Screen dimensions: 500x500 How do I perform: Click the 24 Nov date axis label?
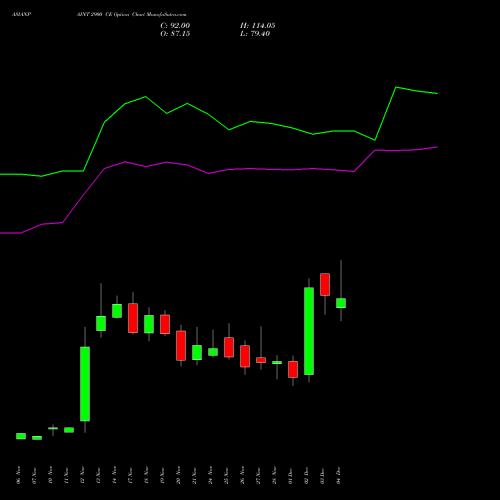tap(211, 475)
